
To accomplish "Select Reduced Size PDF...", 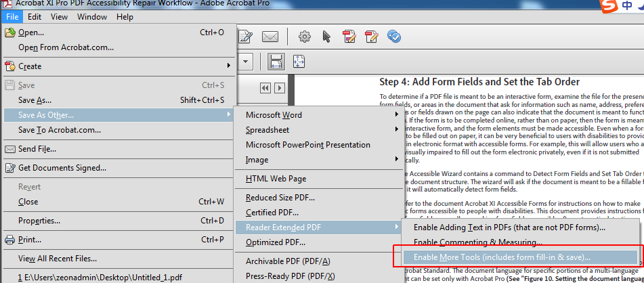I will coord(319,198).
